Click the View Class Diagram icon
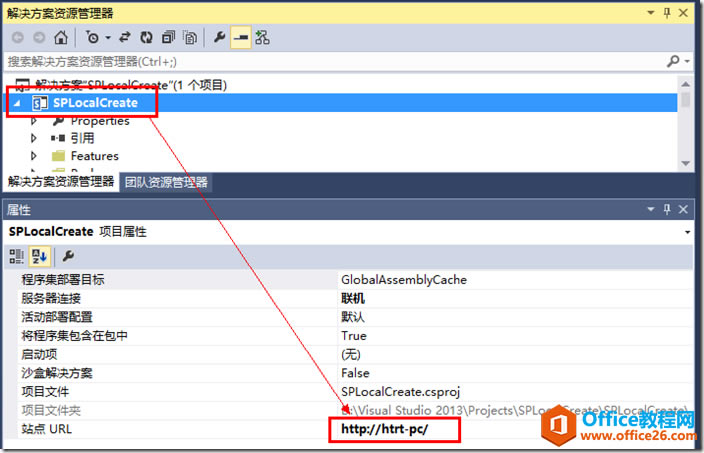 (x=262, y=37)
